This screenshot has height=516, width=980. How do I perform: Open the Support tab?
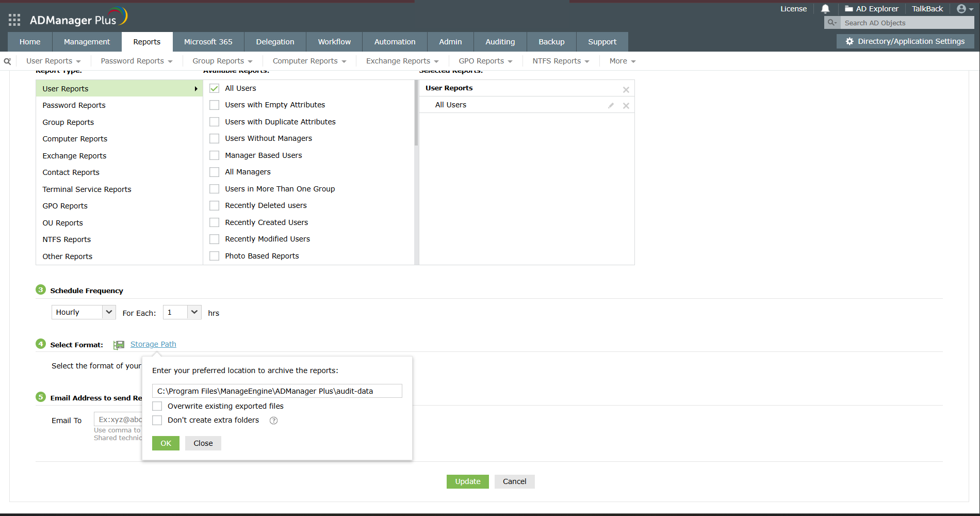point(602,42)
